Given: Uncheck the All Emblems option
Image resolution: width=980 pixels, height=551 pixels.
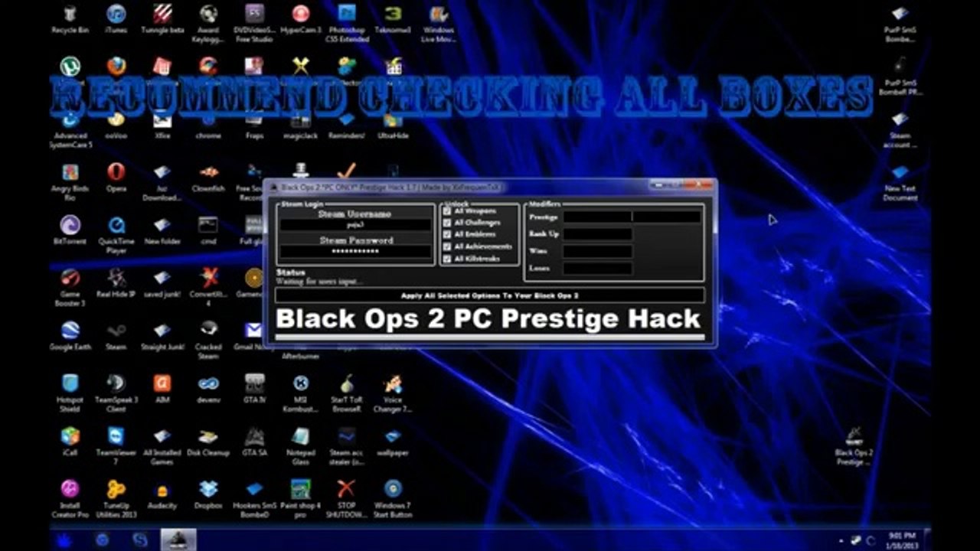Looking at the screenshot, I should click(x=447, y=235).
